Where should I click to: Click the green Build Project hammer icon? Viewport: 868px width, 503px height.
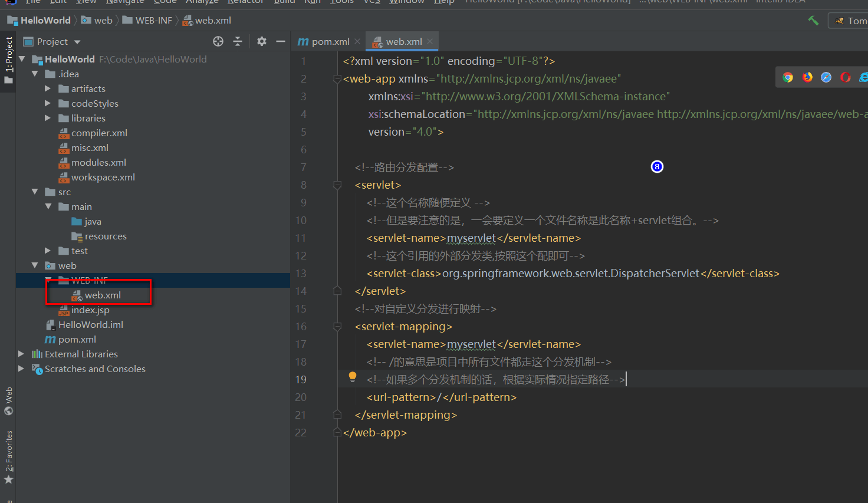[x=813, y=19]
